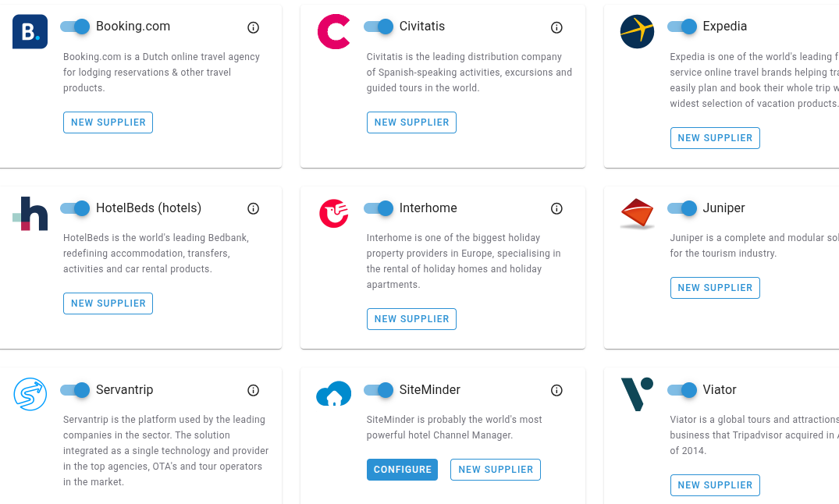The image size is (839, 504).
Task: Click the Servantrip logo thumbnail
Action: point(30,394)
